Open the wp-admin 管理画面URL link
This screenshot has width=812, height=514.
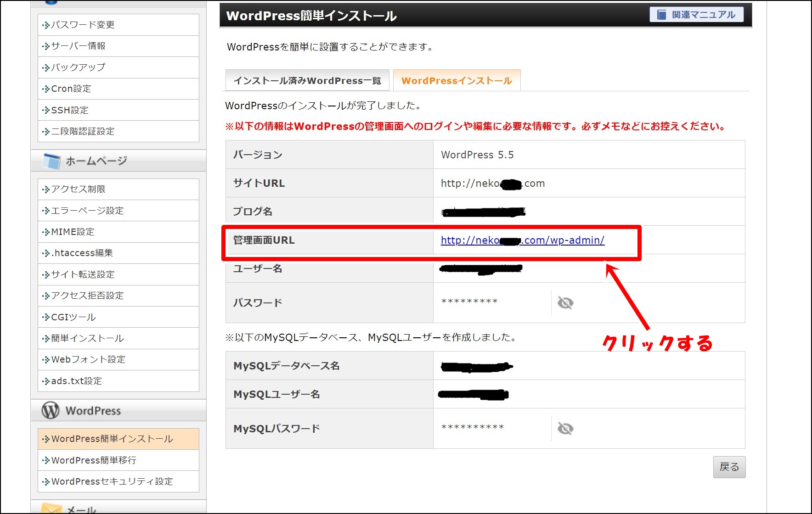click(522, 240)
